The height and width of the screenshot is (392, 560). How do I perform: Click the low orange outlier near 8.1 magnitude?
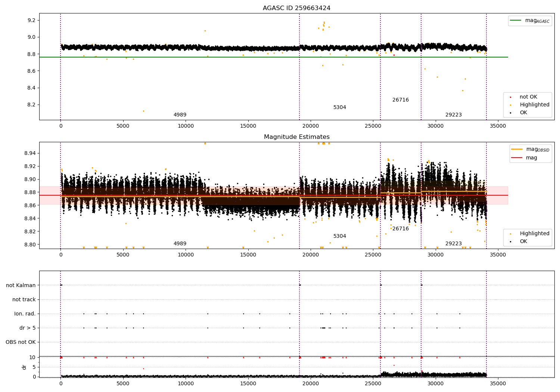pyautogui.click(x=143, y=111)
